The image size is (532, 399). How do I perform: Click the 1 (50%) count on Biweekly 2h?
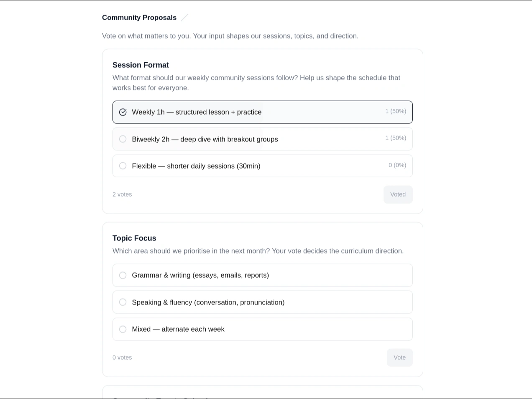tap(396, 138)
